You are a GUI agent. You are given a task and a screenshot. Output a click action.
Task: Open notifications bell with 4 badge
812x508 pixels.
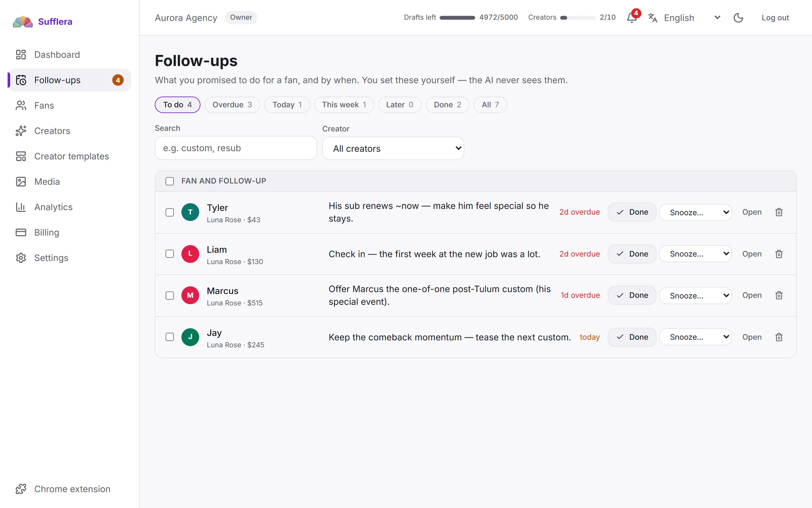coord(632,17)
